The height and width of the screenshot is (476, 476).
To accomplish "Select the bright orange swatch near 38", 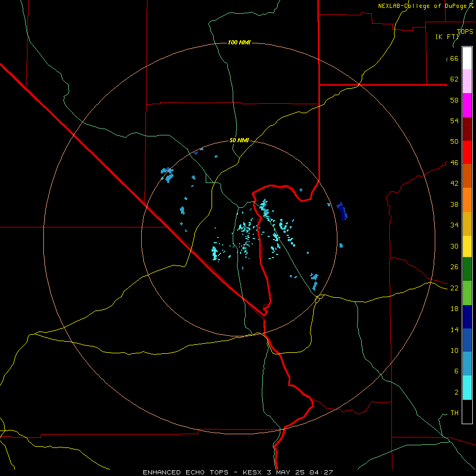I will [467, 200].
